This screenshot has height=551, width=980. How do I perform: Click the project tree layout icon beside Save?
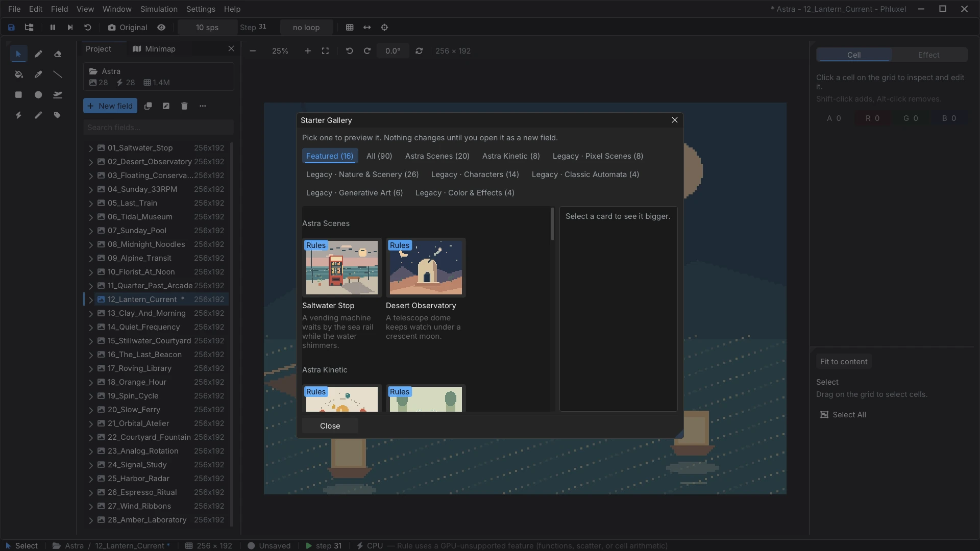(x=29, y=28)
